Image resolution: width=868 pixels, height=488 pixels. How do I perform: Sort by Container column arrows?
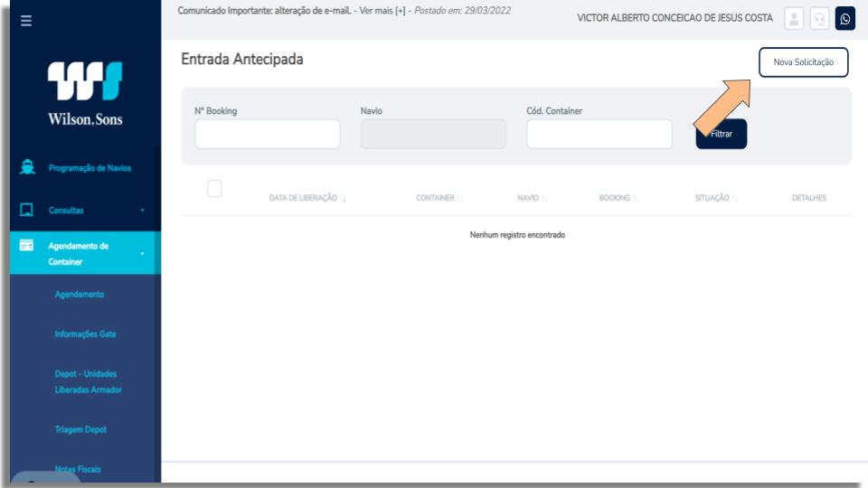click(460, 198)
